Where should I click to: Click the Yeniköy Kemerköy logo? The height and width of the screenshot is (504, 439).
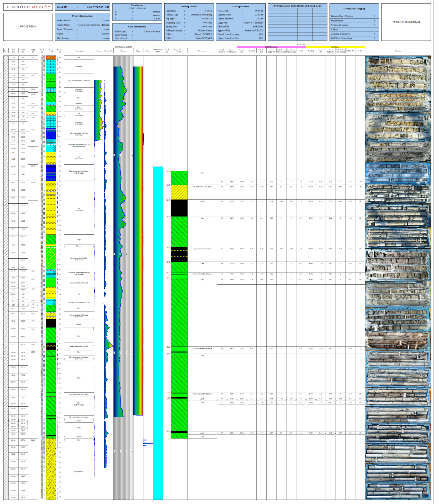tap(28, 7)
